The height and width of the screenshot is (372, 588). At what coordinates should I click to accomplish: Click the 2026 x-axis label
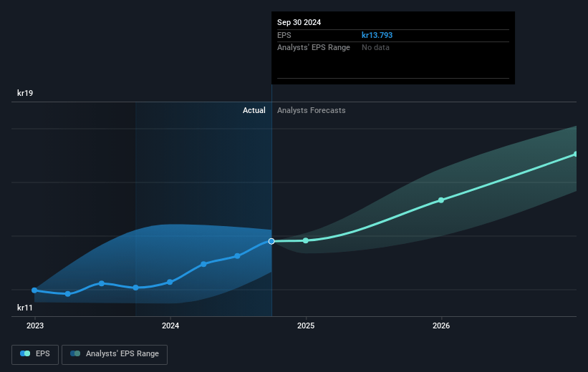point(441,326)
